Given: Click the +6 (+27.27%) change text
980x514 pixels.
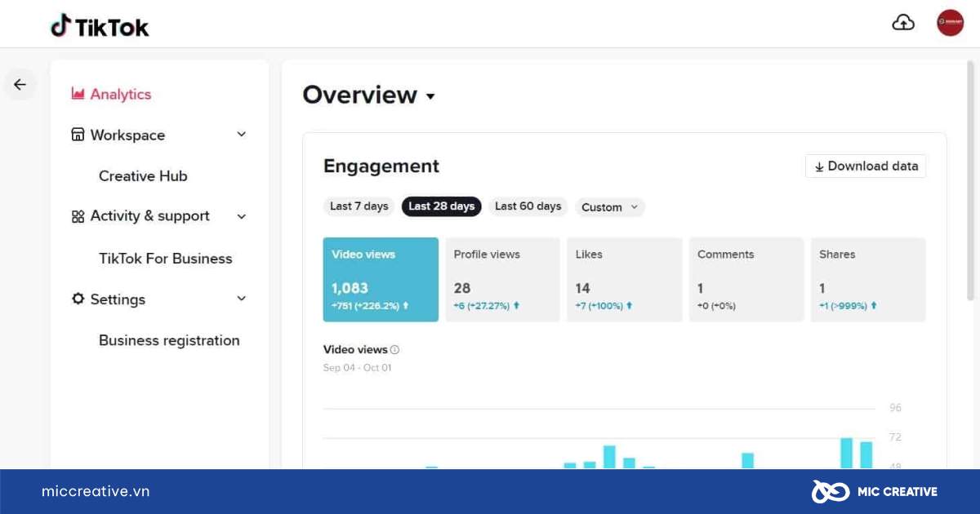Looking at the screenshot, I should point(482,306).
